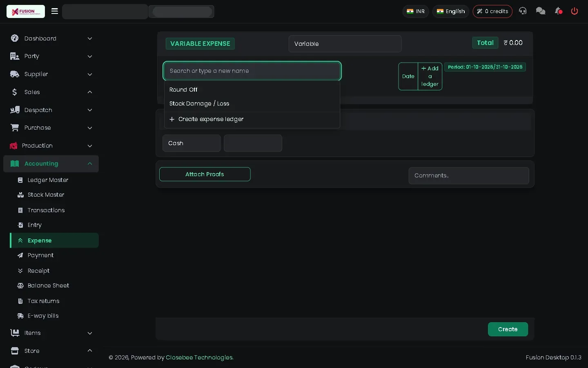Select Expense in Accounting submenu
The width and height of the screenshot is (588, 368).
click(54, 240)
